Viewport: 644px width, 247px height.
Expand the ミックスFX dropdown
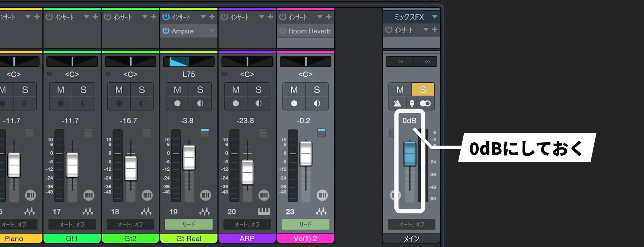click(434, 17)
